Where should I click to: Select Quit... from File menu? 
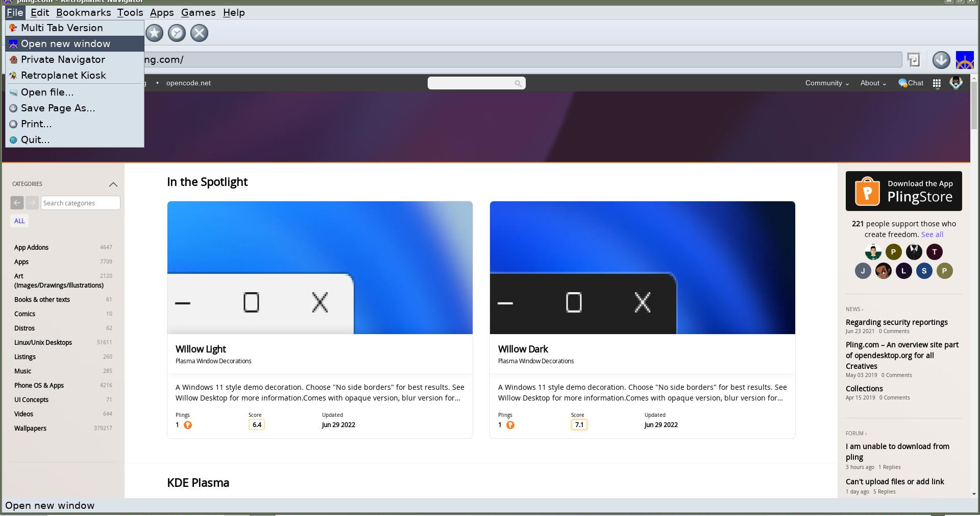click(x=75, y=140)
